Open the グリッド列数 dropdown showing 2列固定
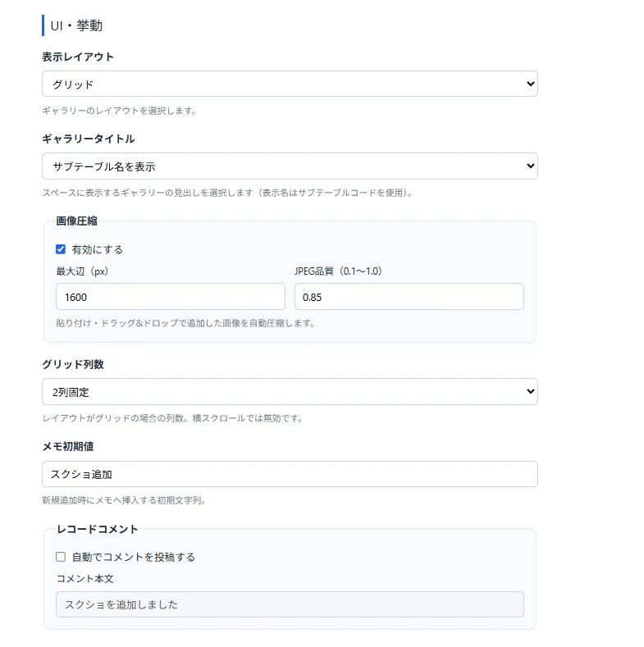Viewport: 644px width, 647px height. (x=290, y=392)
